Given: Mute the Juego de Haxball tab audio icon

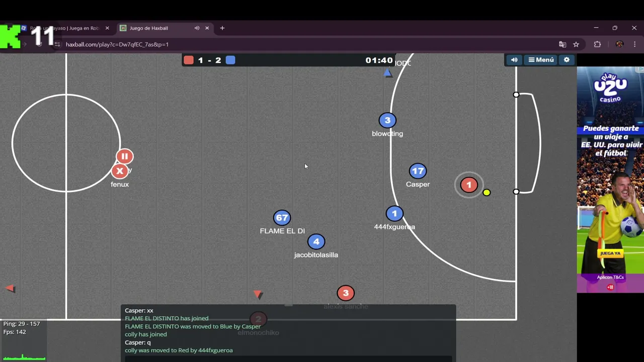Looking at the screenshot, I should (197, 28).
